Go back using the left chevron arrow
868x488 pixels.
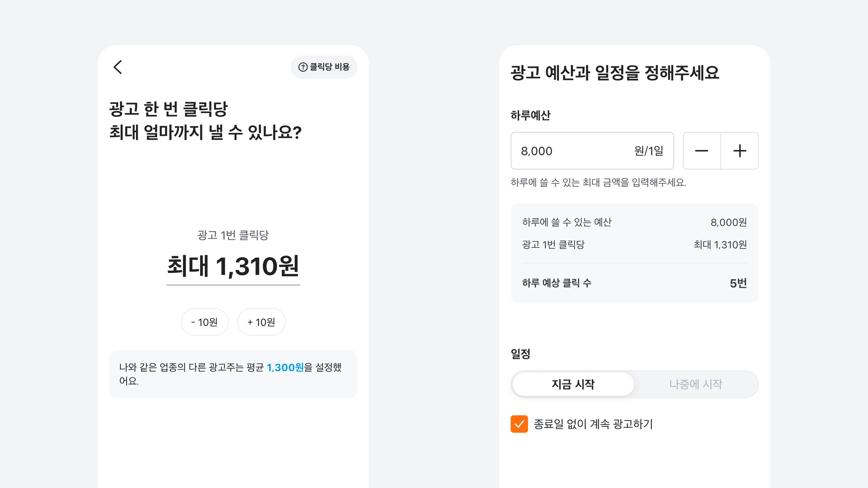(118, 67)
